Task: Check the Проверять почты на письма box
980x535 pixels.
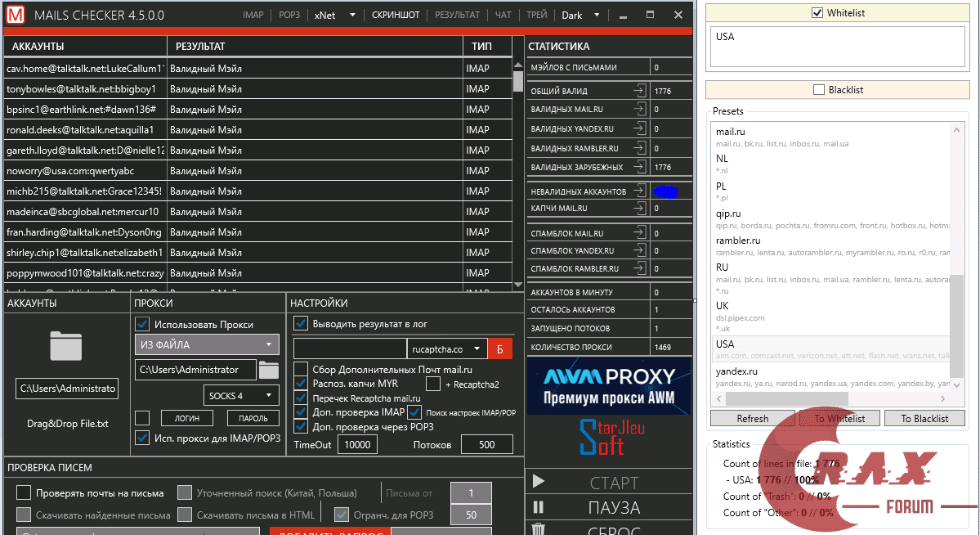Action: point(25,492)
